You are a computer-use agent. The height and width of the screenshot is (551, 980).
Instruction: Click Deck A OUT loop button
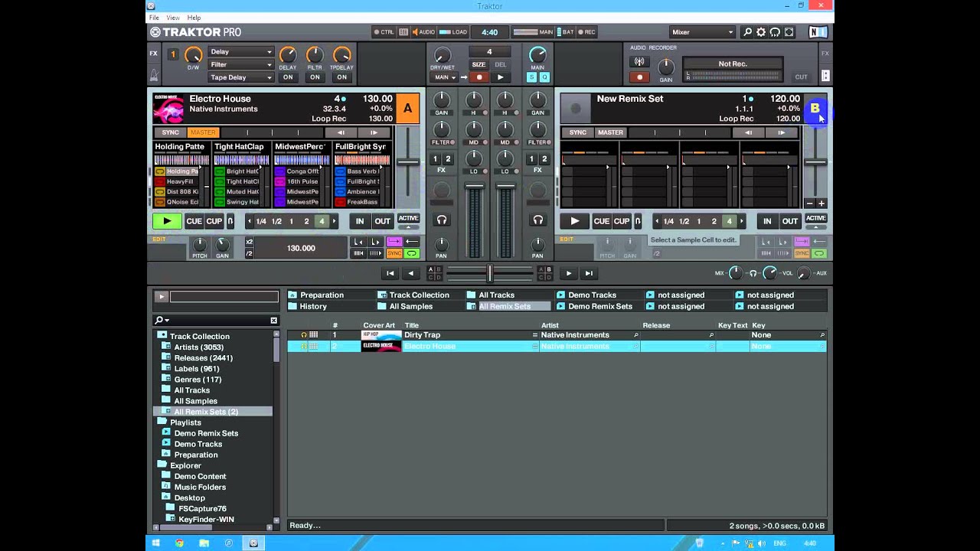(382, 221)
